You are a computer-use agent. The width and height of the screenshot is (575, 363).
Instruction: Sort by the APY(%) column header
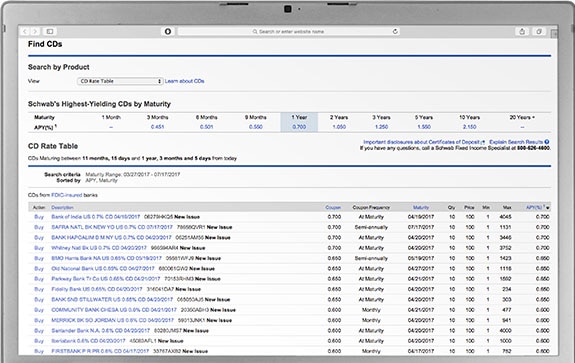[535, 208]
